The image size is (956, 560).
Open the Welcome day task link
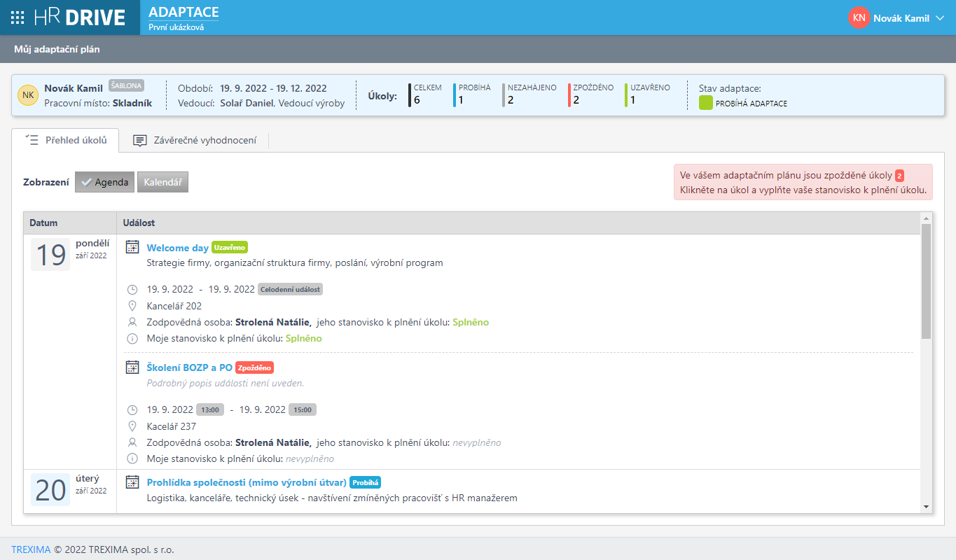click(x=177, y=248)
